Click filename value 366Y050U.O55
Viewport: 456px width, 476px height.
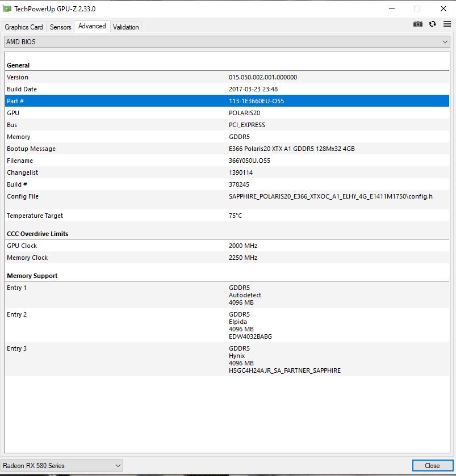(x=249, y=161)
